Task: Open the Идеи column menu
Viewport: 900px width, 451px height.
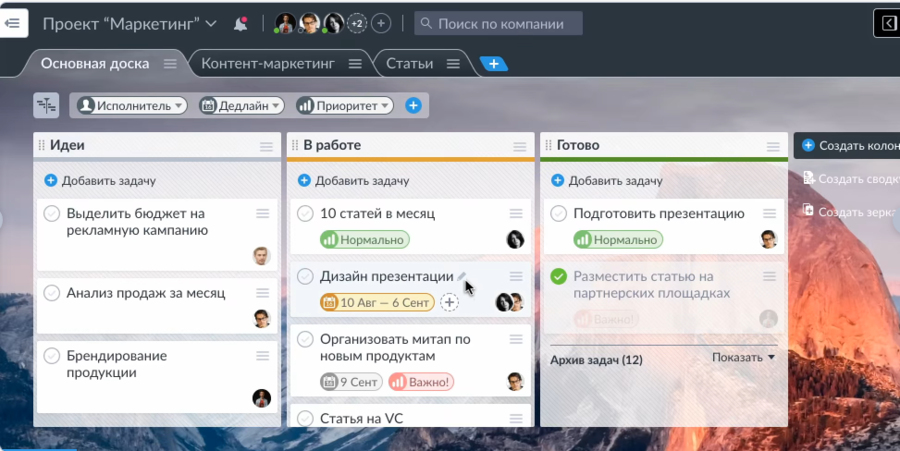Action: click(x=266, y=147)
